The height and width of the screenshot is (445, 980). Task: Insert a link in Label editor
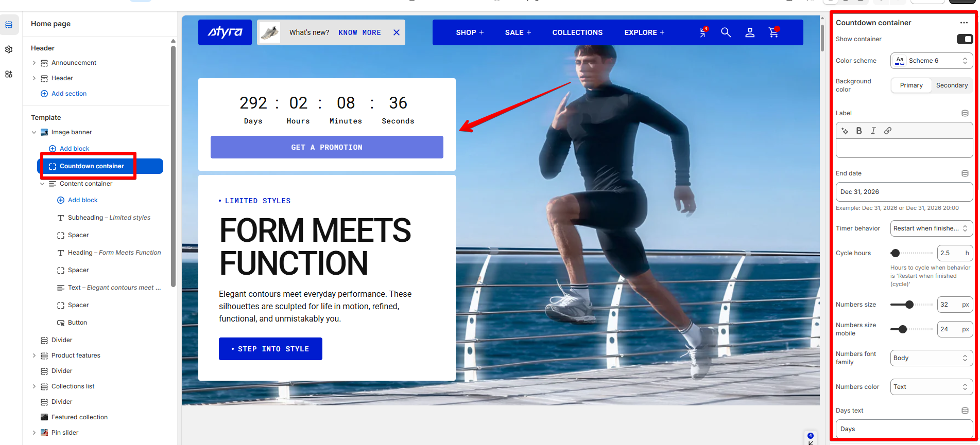point(888,131)
